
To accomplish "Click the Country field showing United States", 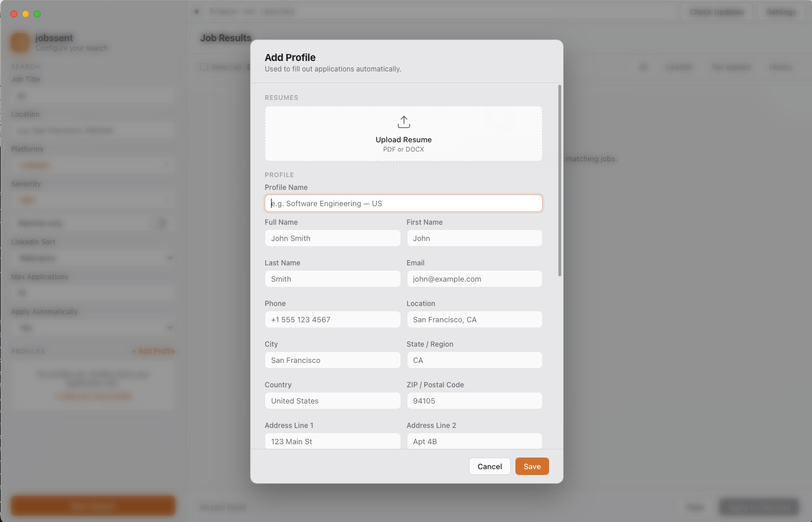I will click(x=333, y=401).
